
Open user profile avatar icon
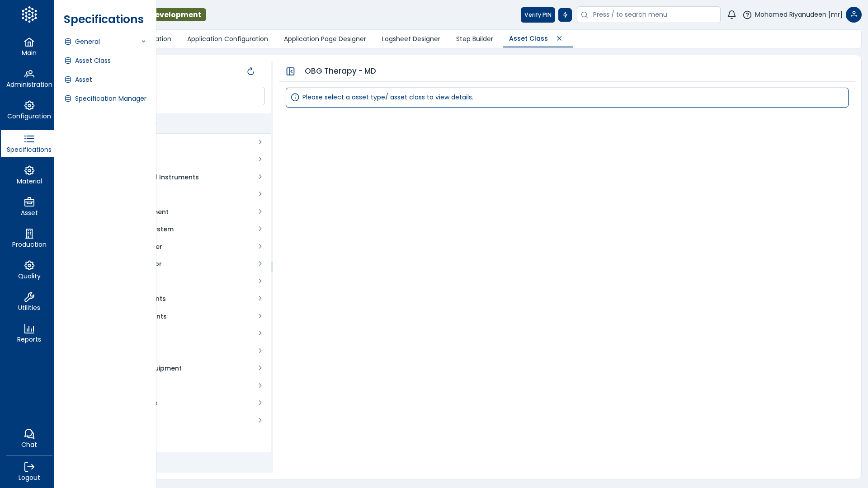click(x=853, y=15)
